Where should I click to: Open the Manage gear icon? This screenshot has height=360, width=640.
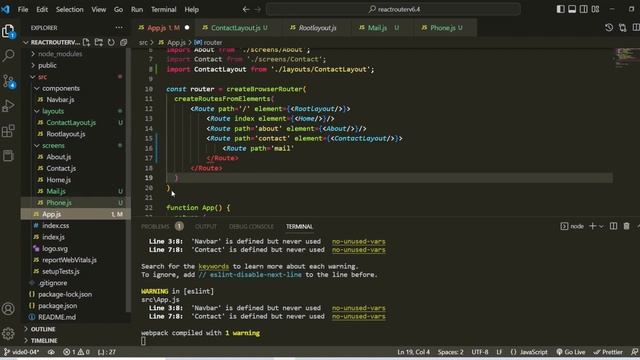click(9, 334)
